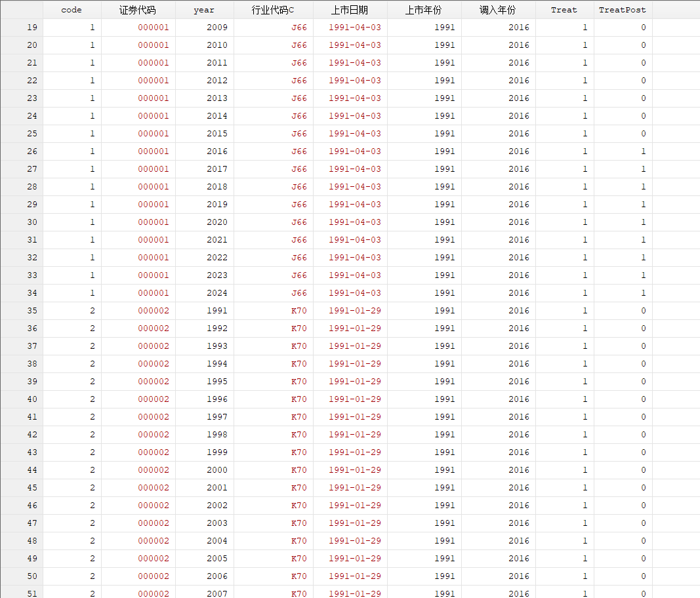Select the TreatPost column header
This screenshot has height=598, width=700.
coord(623,10)
